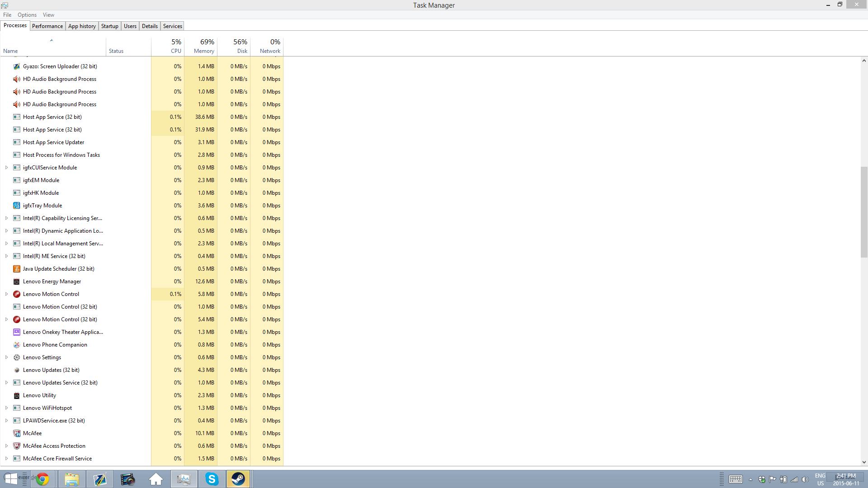Expand the Lenovo WiFiHotspot entry
Screen dimensions: 868x488
tap(6, 408)
